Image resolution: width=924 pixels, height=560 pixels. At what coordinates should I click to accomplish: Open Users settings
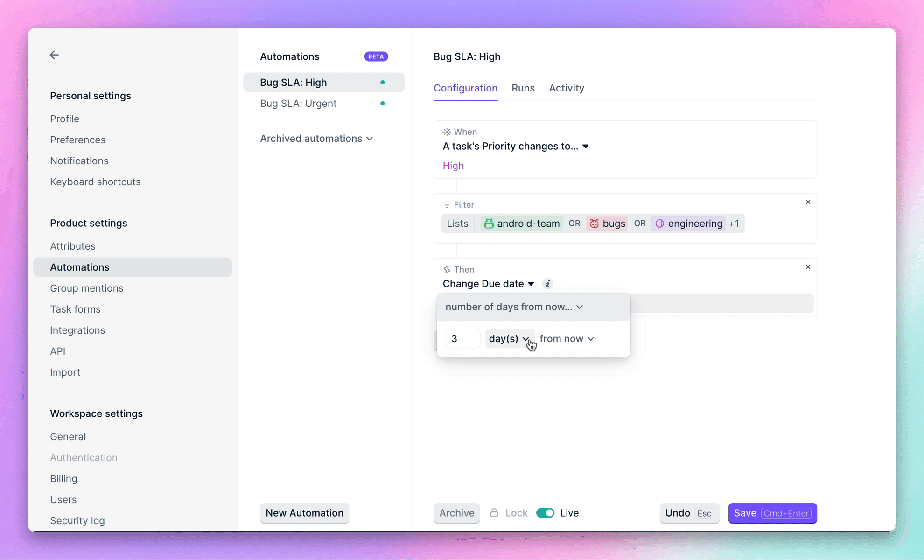coord(63,500)
